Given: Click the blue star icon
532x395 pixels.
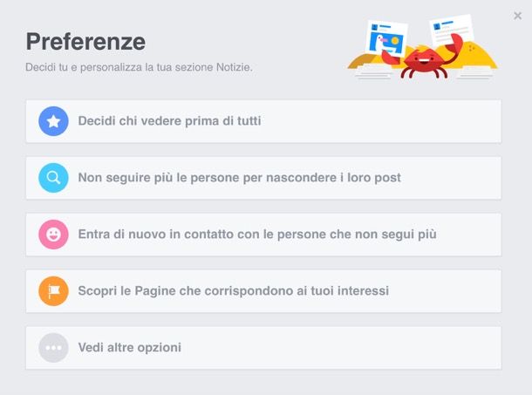Looking at the screenshot, I should click(53, 121).
